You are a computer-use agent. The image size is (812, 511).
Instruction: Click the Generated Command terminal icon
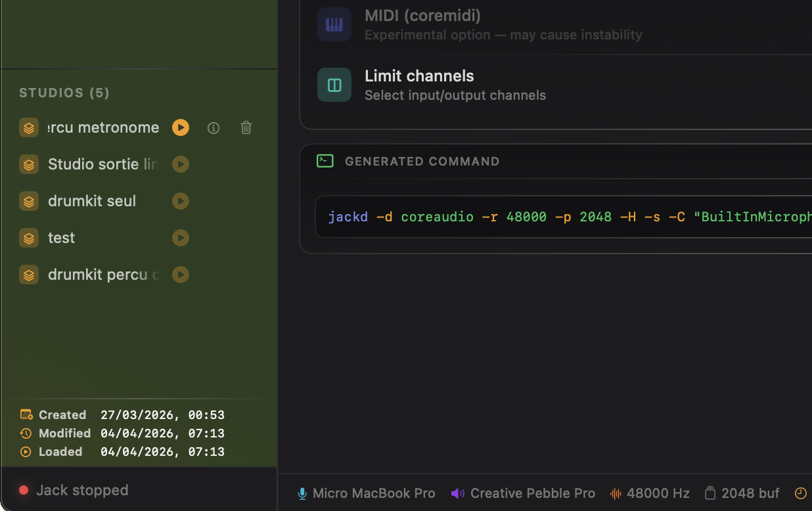(x=325, y=161)
